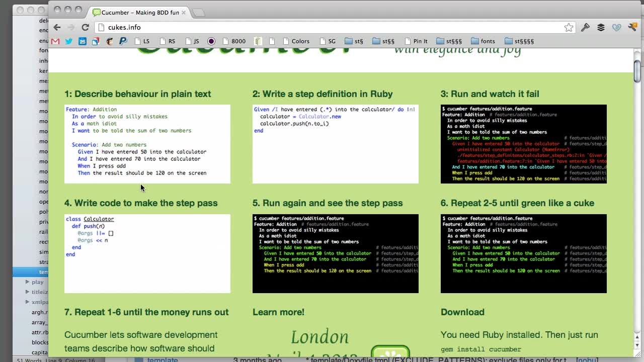The width and height of the screenshot is (644, 362).
Task: Open a new browser tab
Action: pyautogui.click(x=199, y=13)
